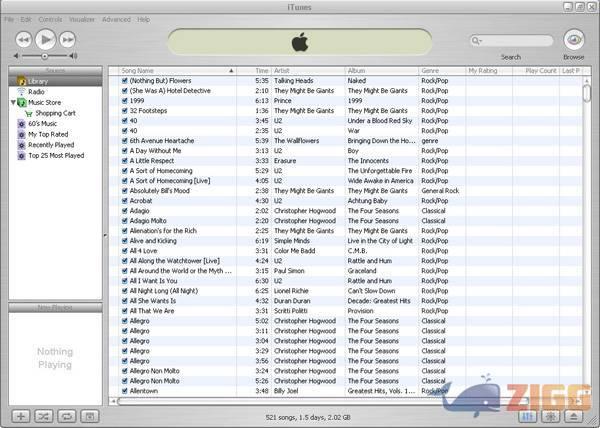Viewport: 600px width, 428px height.
Task: Sort by Play Count column header
Action: [x=536, y=71]
